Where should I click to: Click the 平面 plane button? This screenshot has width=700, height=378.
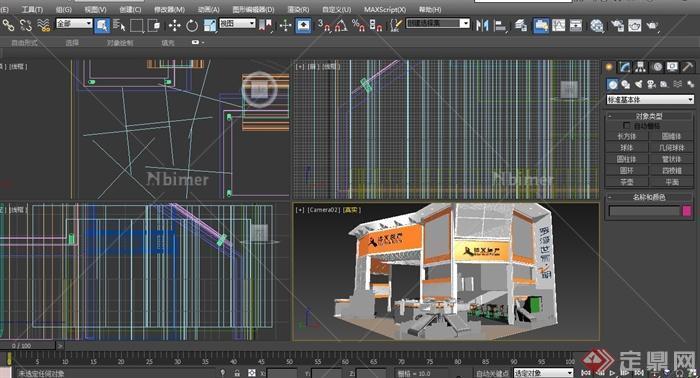(671, 182)
